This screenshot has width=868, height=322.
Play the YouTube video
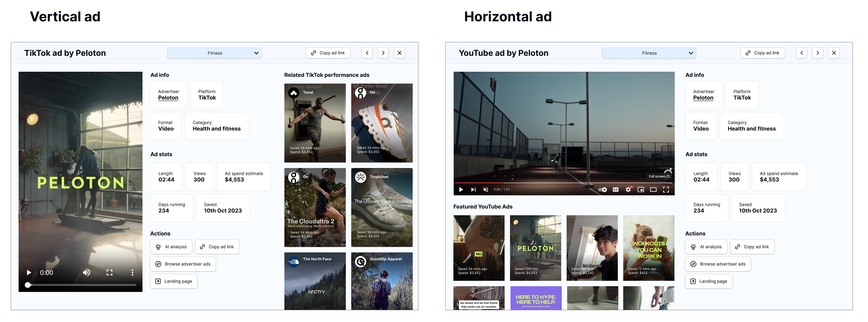461,189
